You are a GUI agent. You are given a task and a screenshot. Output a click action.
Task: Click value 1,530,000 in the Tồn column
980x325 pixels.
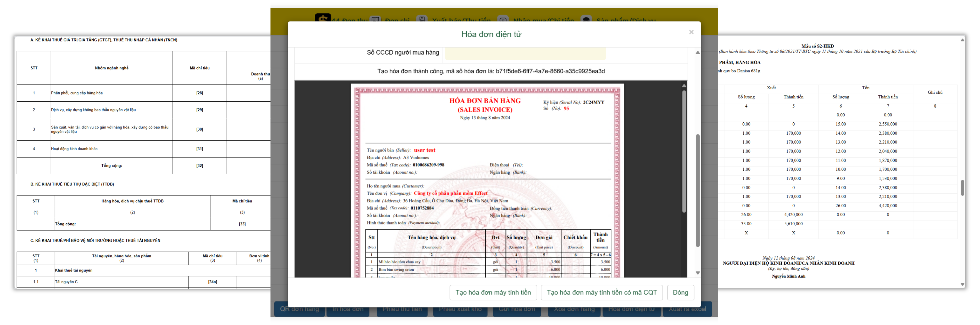click(x=888, y=179)
